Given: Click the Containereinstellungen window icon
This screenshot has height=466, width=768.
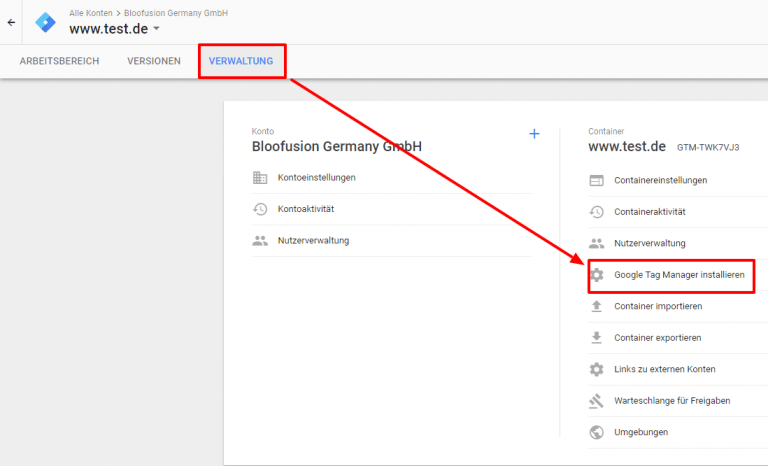Looking at the screenshot, I should 597,180.
